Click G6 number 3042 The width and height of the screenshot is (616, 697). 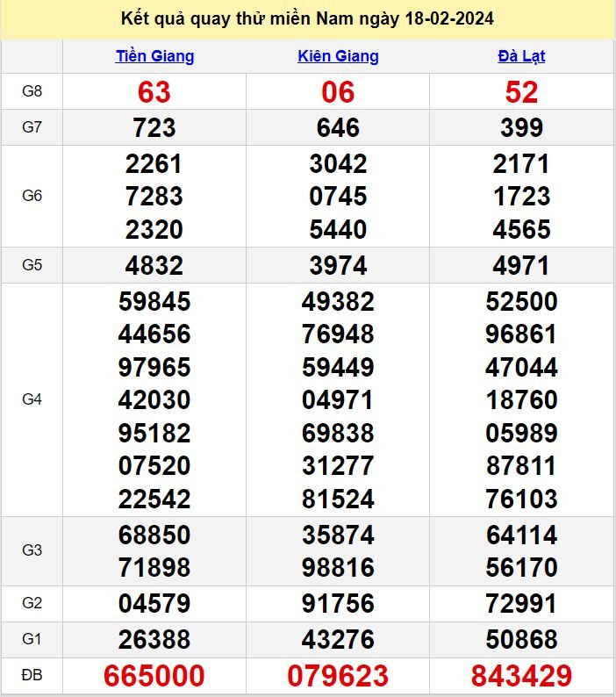[x=338, y=164]
